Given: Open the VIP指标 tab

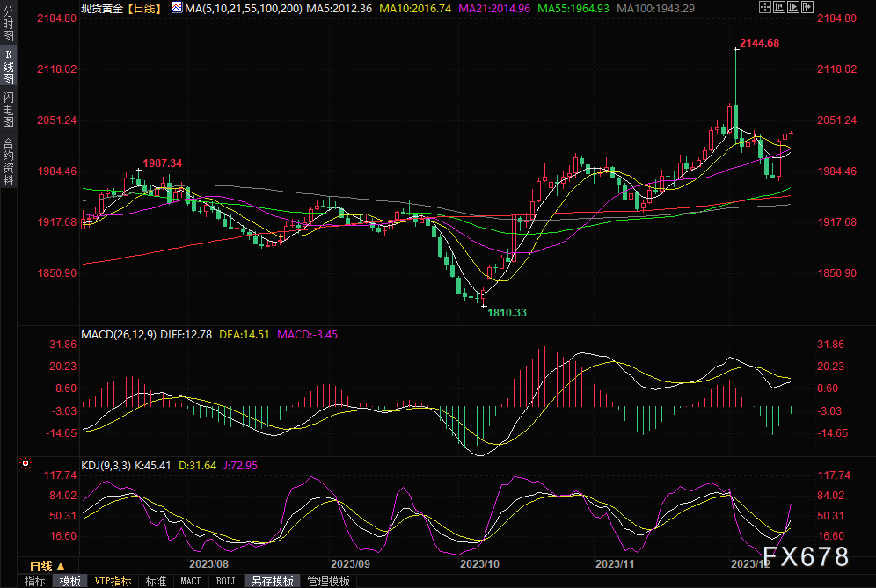Looking at the screenshot, I should 113,581.
